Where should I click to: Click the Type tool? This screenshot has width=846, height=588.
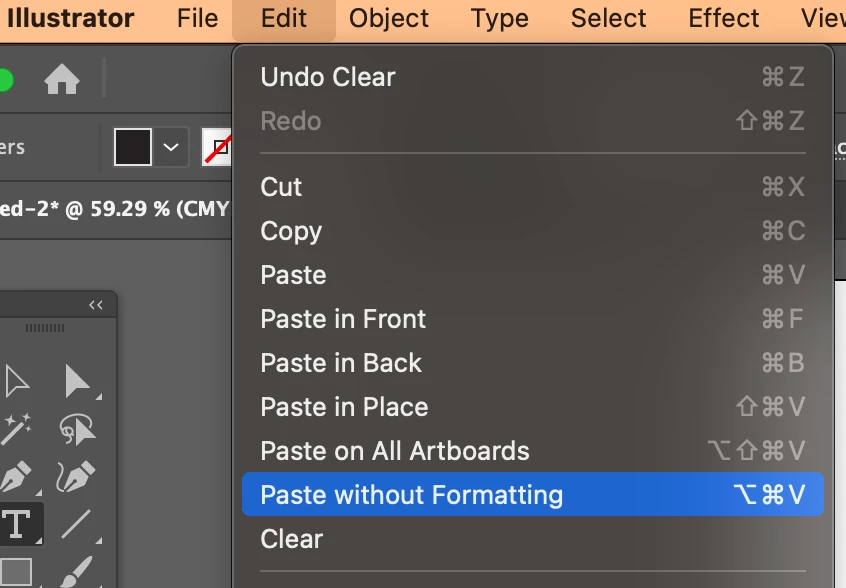point(15,523)
